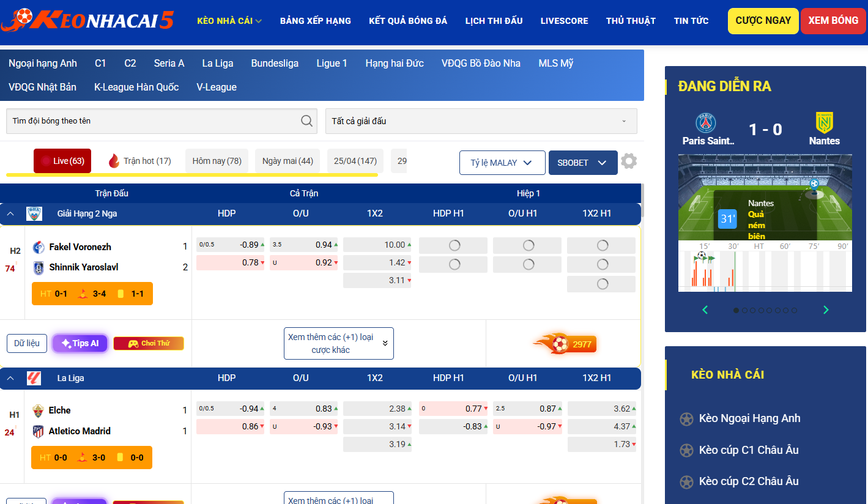Select 1X2 odds 10.00 for Fakel Voronezh
The width and height of the screenshot is (868, 504).
(x=377, y=245)
